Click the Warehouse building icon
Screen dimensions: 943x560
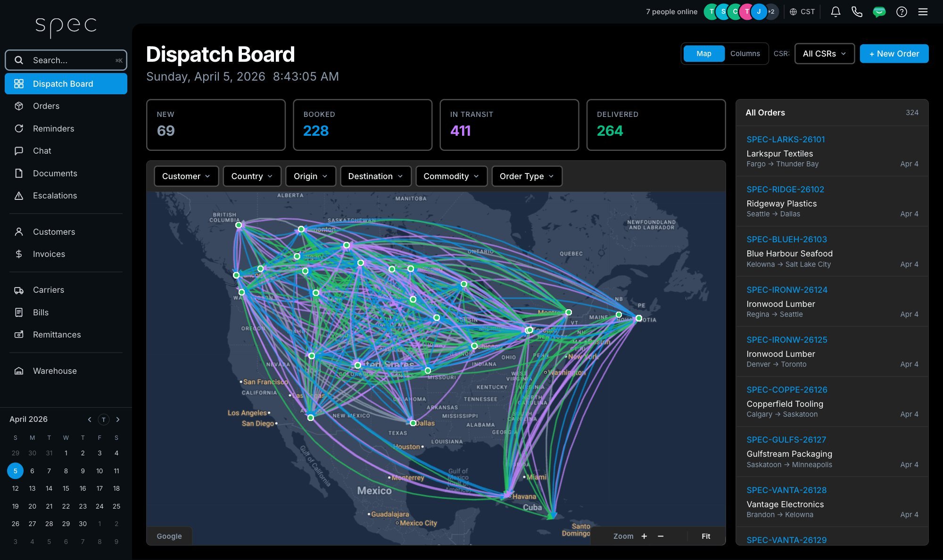19,371
